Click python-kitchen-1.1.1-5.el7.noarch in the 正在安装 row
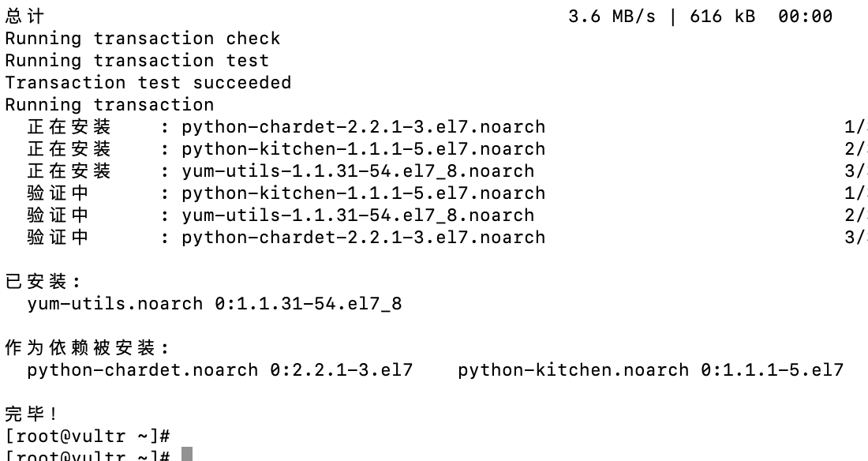The width and height of the screenshot is (868, 461). pyautogui.click(x=363, y=149)
